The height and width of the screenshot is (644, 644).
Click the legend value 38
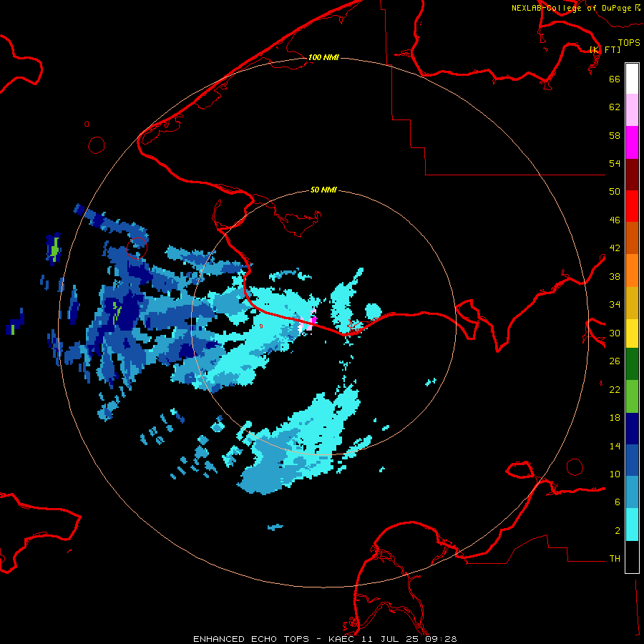pos(615,276)
